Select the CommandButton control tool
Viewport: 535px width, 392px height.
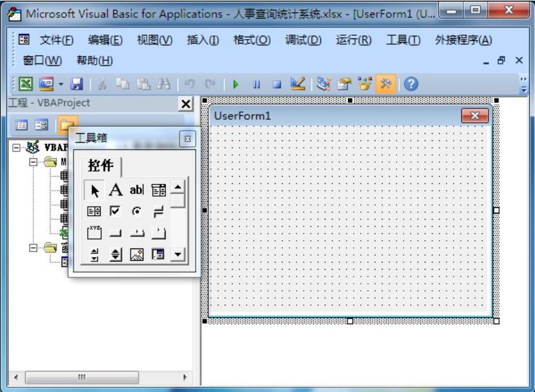click(115, 233)
